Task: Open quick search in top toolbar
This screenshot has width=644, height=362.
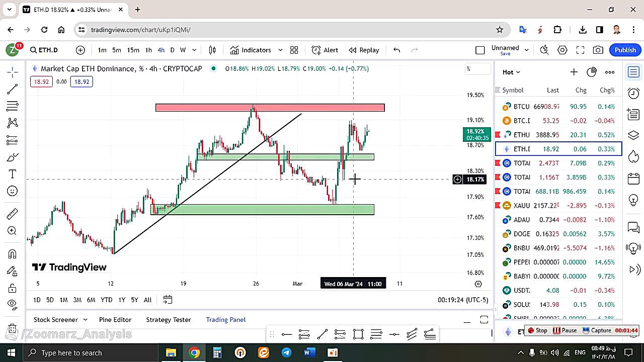Action: tap(544, 50)
